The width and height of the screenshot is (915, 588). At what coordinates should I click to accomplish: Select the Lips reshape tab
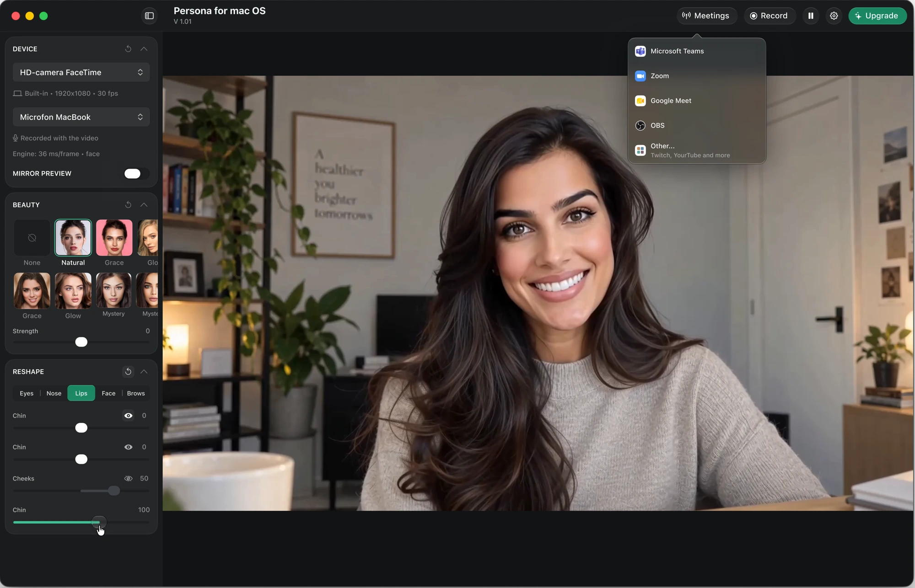[x=81, y=393]
